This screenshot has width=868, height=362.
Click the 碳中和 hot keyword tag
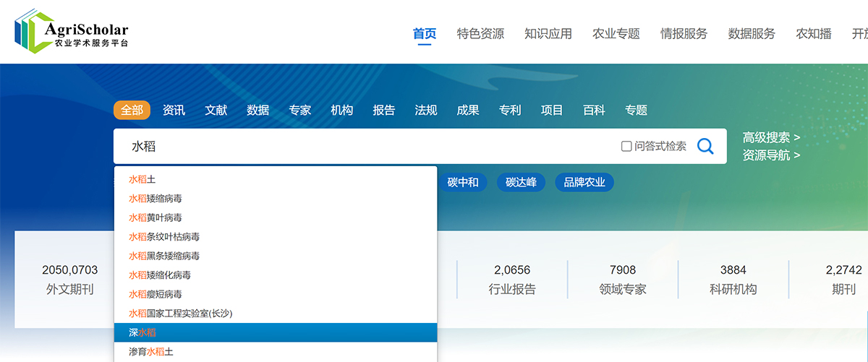tap(463, 182)
